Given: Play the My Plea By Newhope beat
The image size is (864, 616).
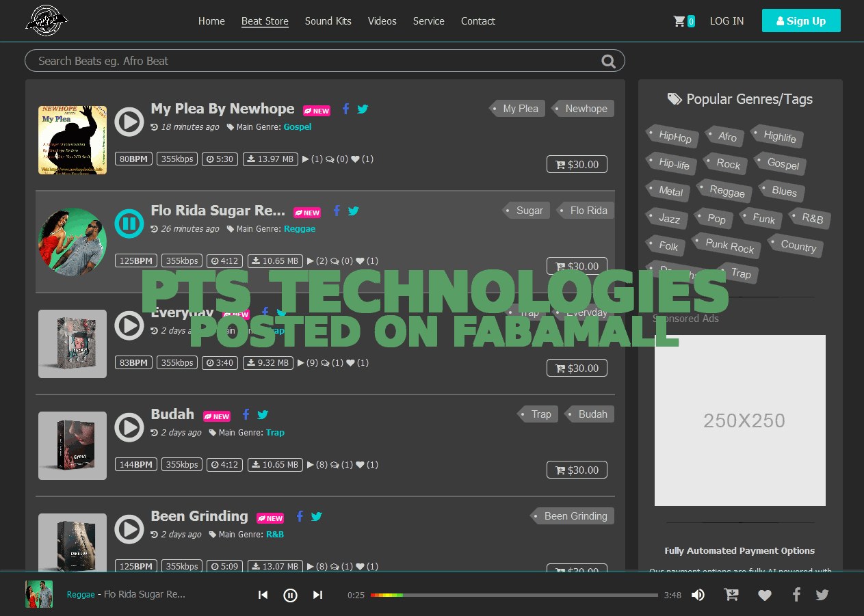Looking at the screenshot, I should pyautogui.click(x=129, y=122).
